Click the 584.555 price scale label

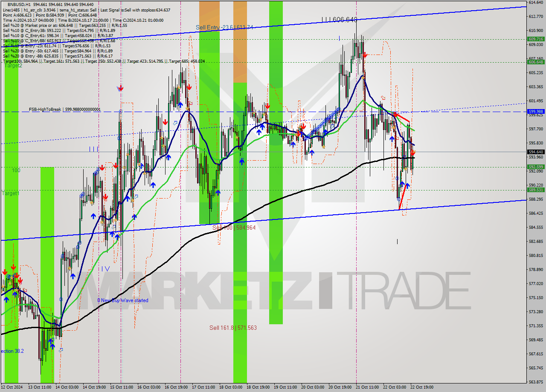(536, 228)
